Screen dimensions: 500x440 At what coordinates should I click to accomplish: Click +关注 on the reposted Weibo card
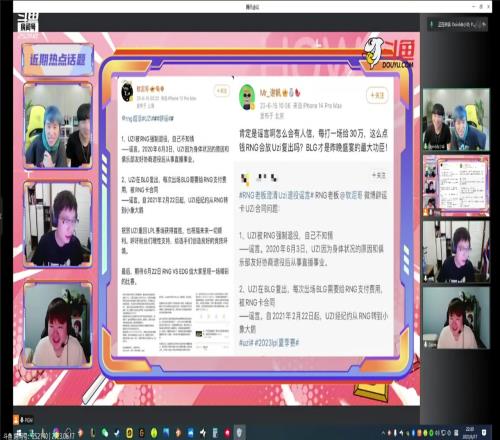click(x=379, y=175)
